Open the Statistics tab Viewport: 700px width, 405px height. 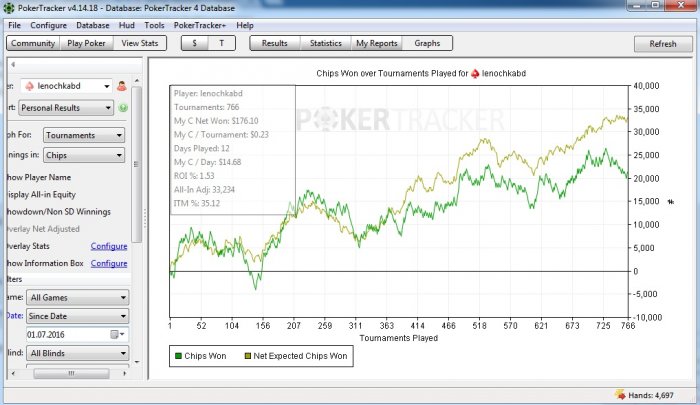click(x=325, y=43)
